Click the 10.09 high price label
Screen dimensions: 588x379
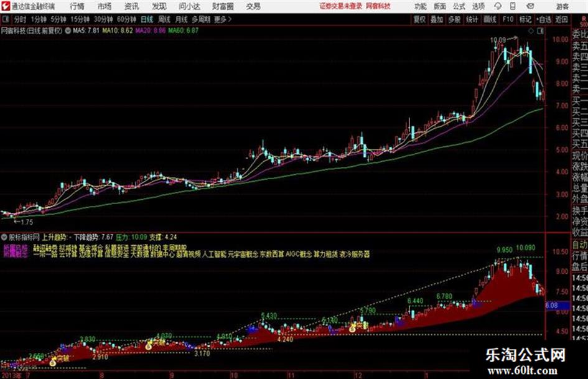(498, 40)
